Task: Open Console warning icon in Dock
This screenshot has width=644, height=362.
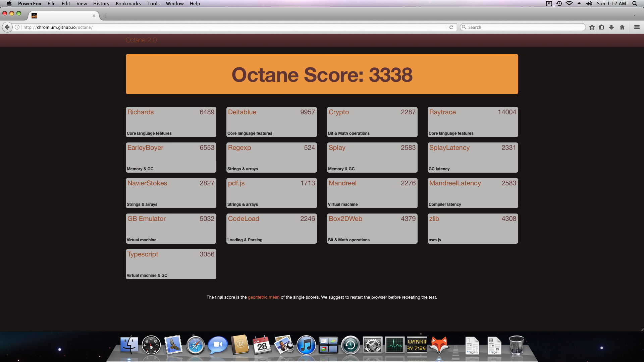Action: (417, 345)
